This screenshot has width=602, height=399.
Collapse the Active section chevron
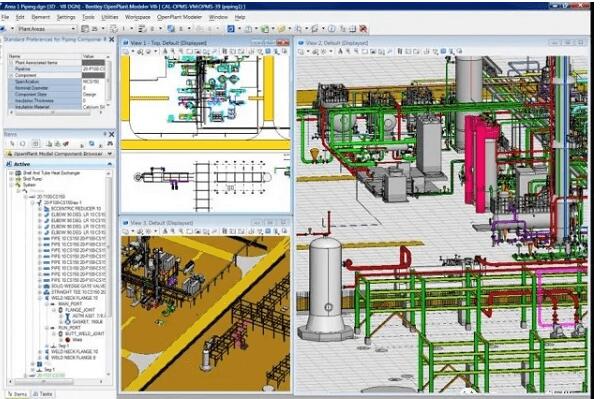(110, 164)
